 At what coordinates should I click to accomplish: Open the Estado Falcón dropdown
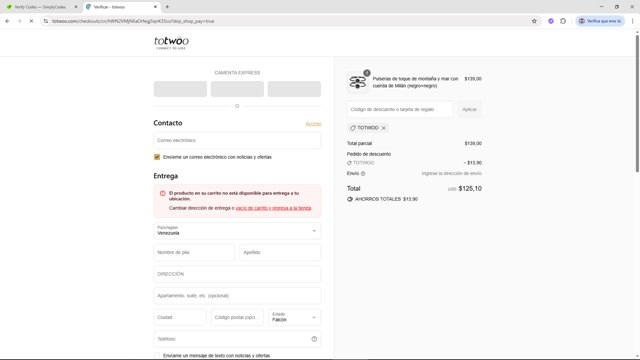(294, 317)
